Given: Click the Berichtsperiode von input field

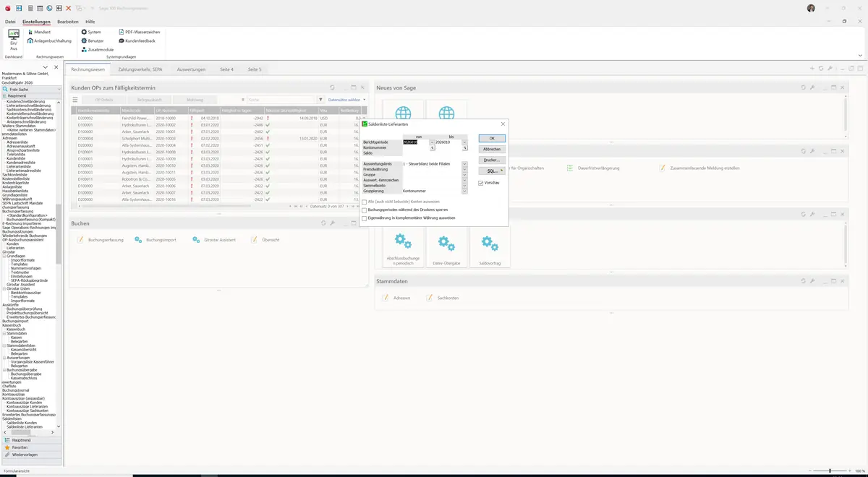Looking at the screenshot, I should (416, 142).
